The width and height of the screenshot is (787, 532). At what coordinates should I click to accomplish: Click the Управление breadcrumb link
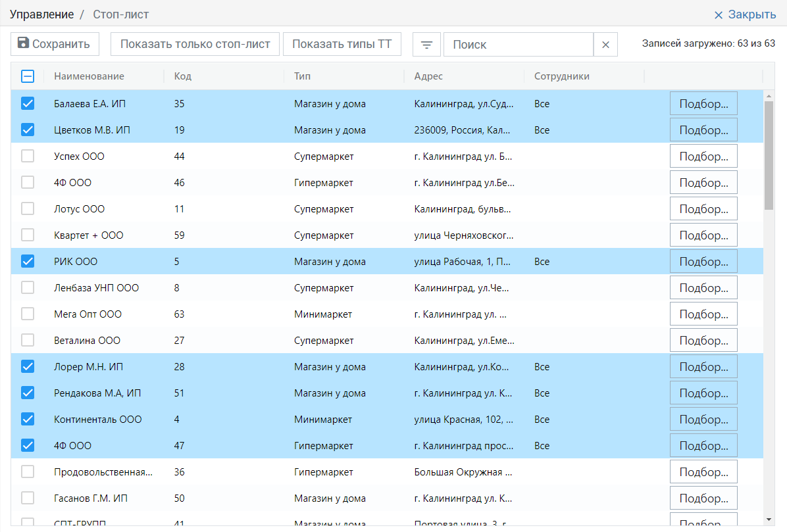click(41, 14)
